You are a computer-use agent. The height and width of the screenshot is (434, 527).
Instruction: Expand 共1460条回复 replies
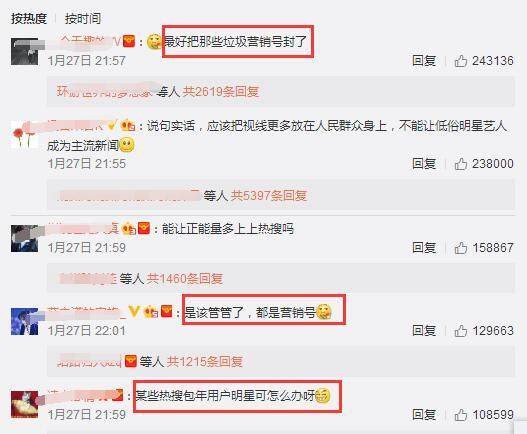click(x=185, y=278)
